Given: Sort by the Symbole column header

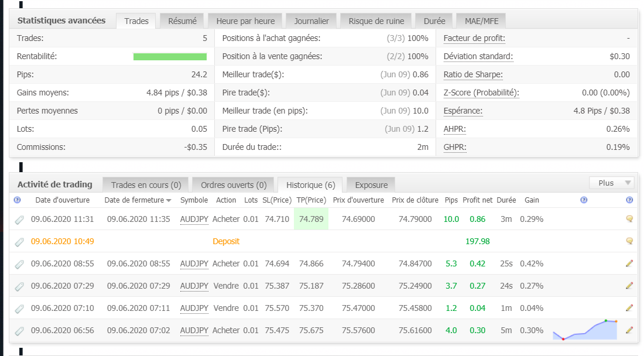Looking at the screenshot, I should (194, 200).
